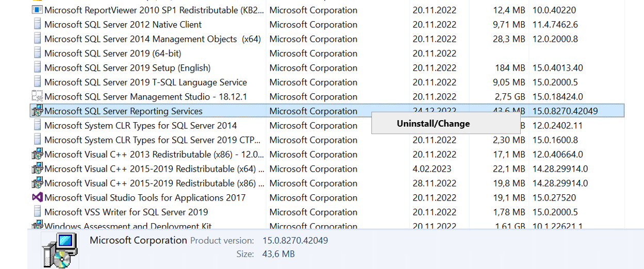This screenshot has height=269, width=644.
Task: Click the large installer icon in details pane
Action: click(x=60, y=250)
